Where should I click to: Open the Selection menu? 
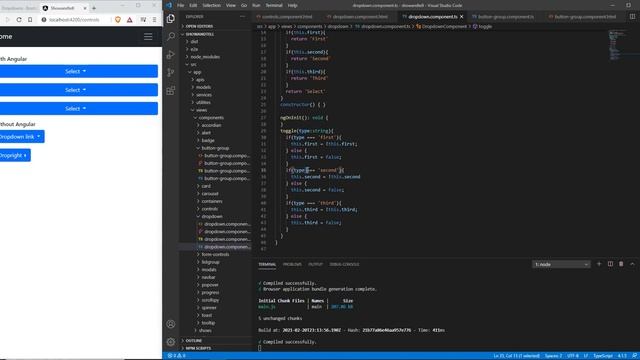click(211, 5)
